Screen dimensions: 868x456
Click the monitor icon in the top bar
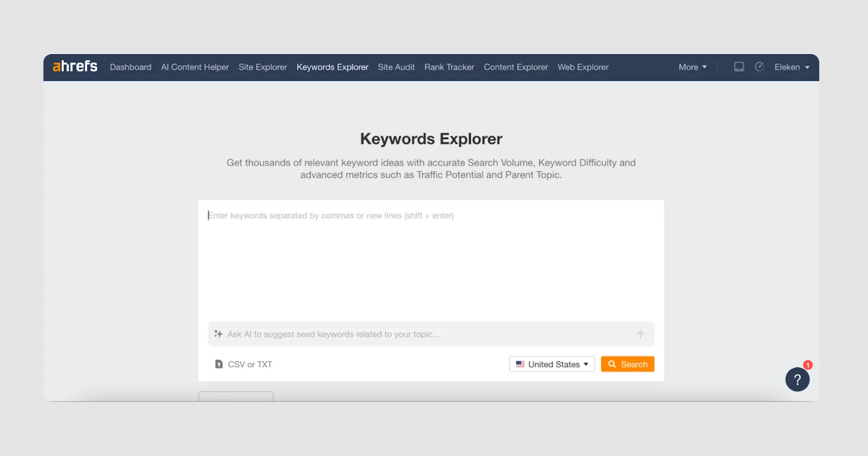pyautogui.click(x=739, y=67)
